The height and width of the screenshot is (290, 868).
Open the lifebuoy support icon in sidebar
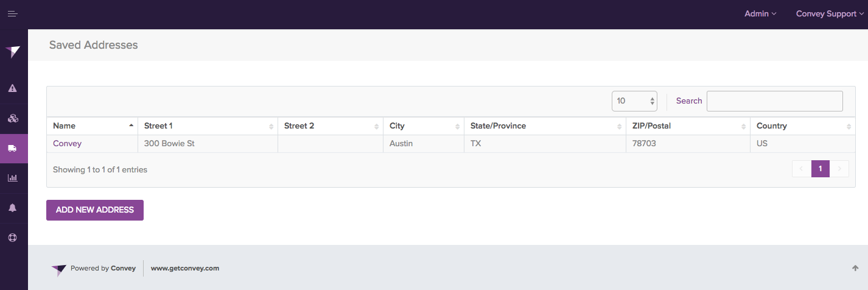click(13, 238)
